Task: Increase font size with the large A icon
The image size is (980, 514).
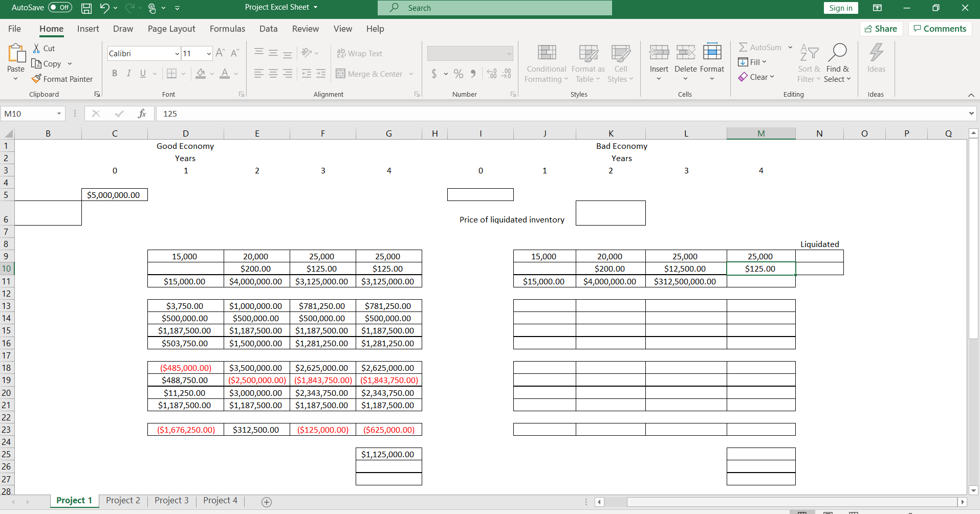Action: pyautogui.click(x=220, y=53)
